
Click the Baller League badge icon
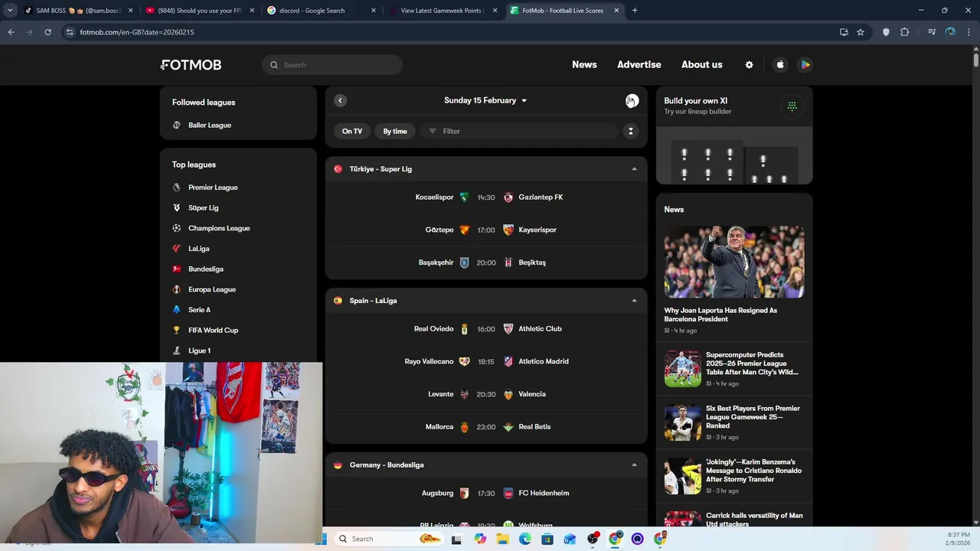tap(177, 125)
